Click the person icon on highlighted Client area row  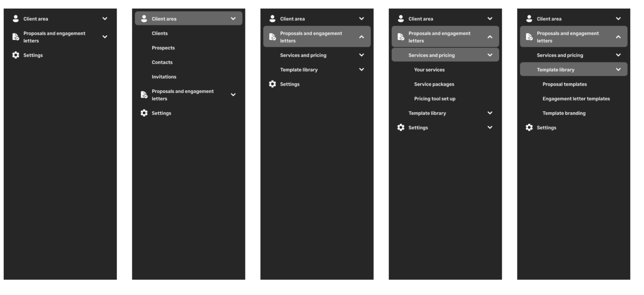click(x=144, y=19)
